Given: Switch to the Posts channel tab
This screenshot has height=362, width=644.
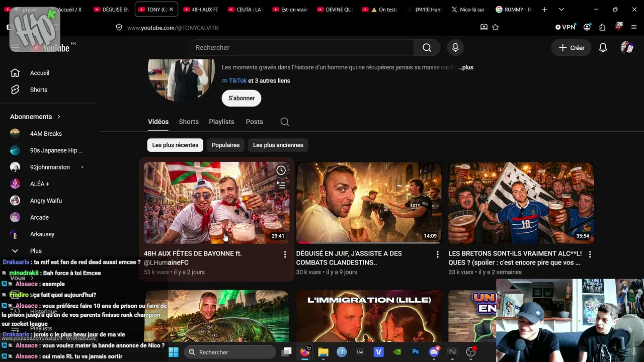Looking at the screenshot, I should (254, 122).
